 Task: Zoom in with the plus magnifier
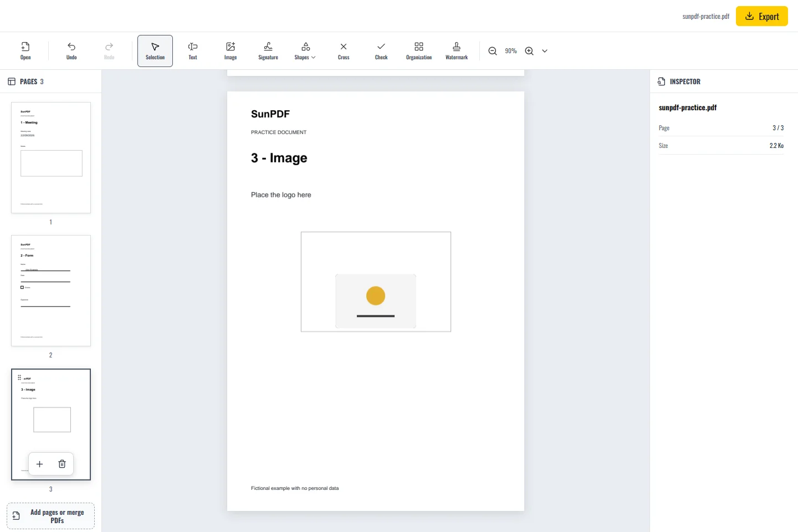(529, 51)
